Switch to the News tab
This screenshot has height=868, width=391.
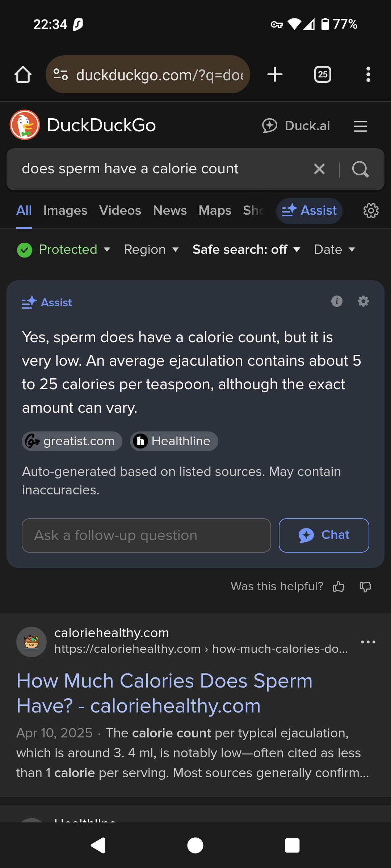[x=170, y=210]
